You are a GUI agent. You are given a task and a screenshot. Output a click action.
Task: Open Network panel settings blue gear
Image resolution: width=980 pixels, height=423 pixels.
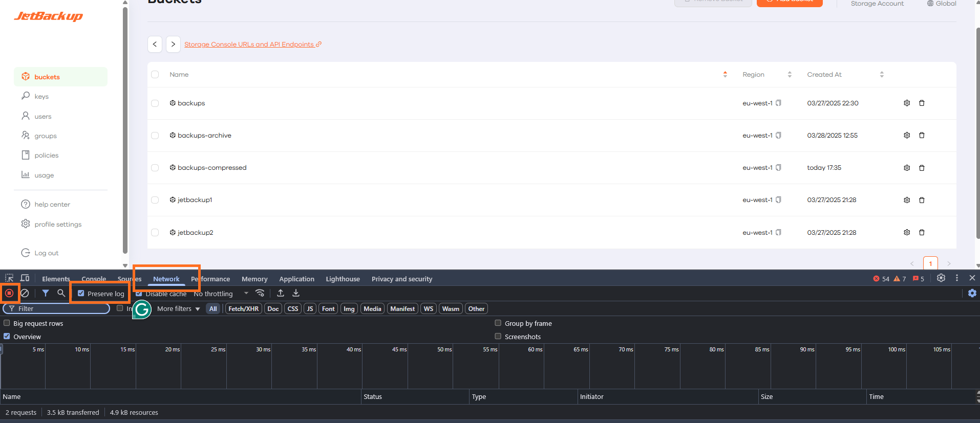pyautogui.click(x=972, y=293)
